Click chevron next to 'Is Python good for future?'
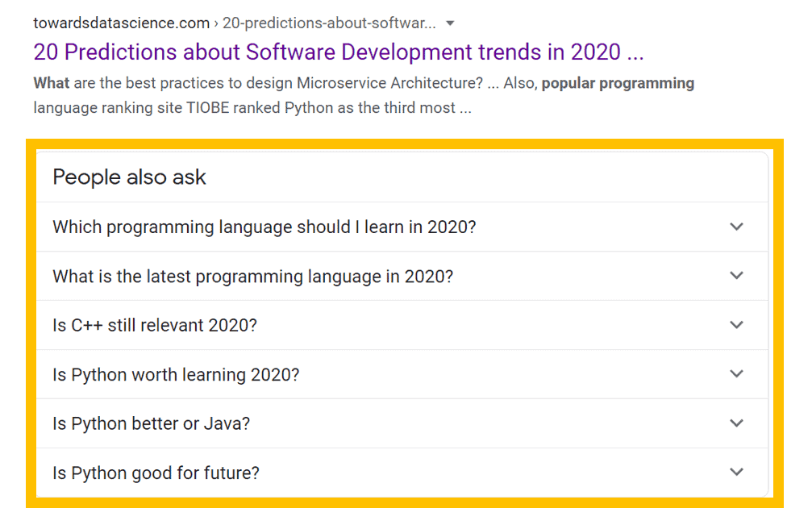812x529 pixels. [x=736, y=472]
